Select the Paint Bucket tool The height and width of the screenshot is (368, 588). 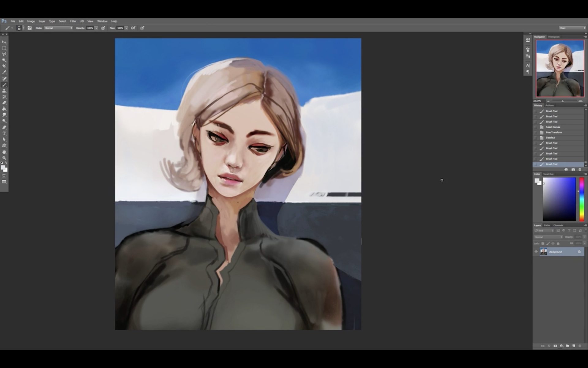coord(4,109)
